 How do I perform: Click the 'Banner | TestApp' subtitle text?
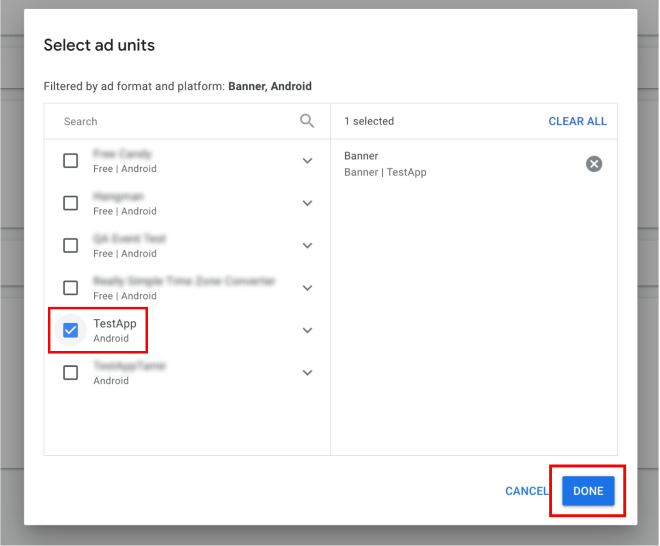pyautogui.click(x=385, y=172)
